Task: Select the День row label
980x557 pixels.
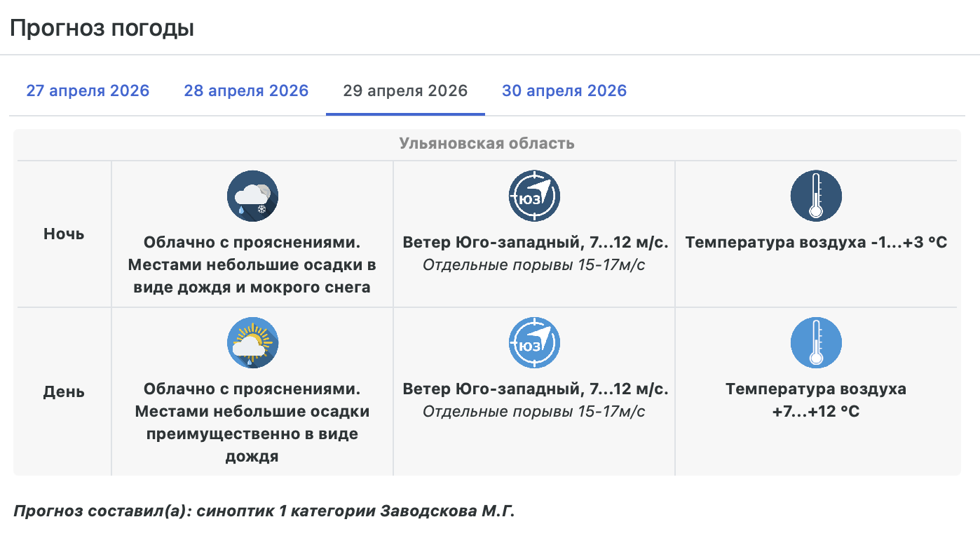Action: point(64,391)
